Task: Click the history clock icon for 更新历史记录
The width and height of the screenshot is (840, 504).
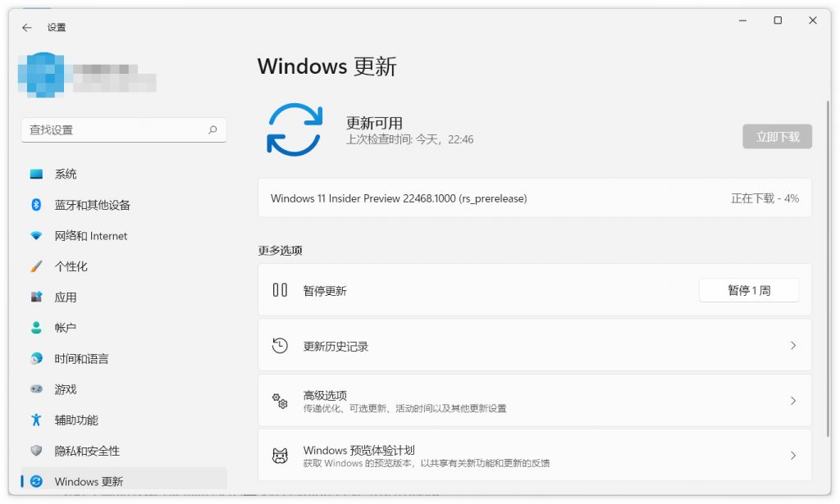Action: pos(280,346)
